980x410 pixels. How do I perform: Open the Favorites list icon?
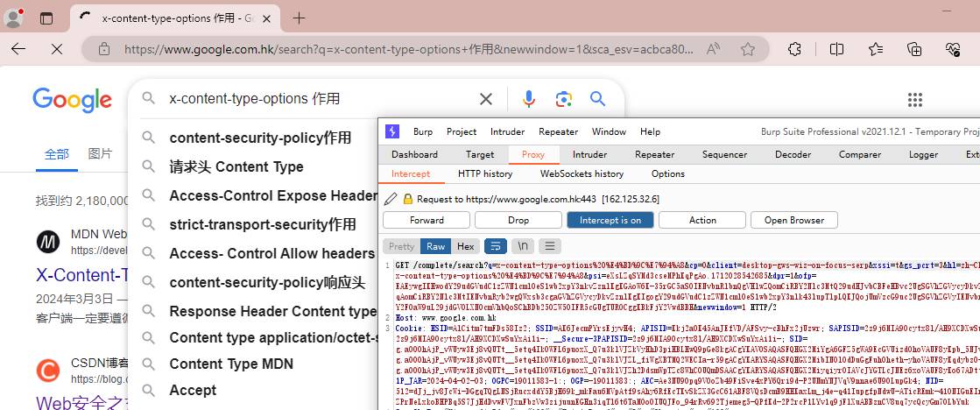(876, 49)
